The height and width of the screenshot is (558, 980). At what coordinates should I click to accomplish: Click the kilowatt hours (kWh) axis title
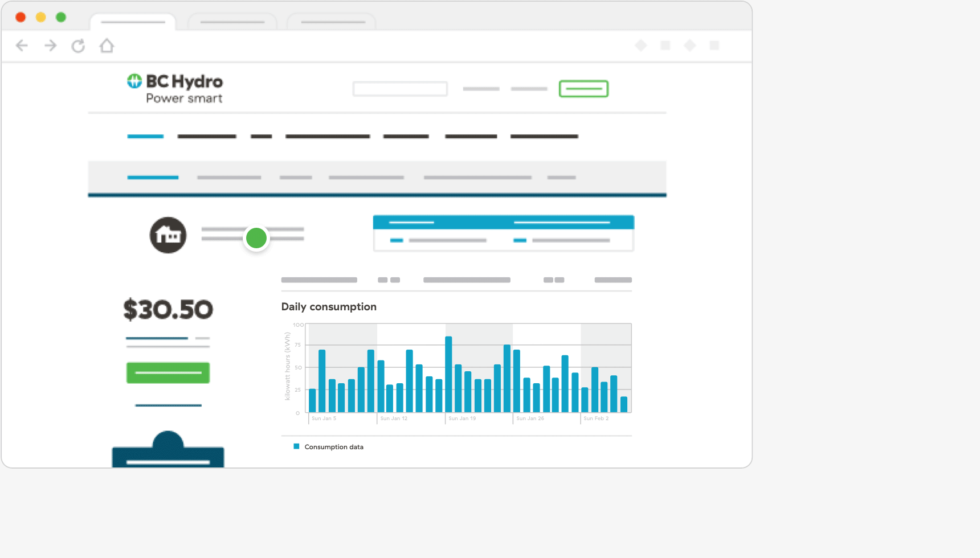coord(287,366)
